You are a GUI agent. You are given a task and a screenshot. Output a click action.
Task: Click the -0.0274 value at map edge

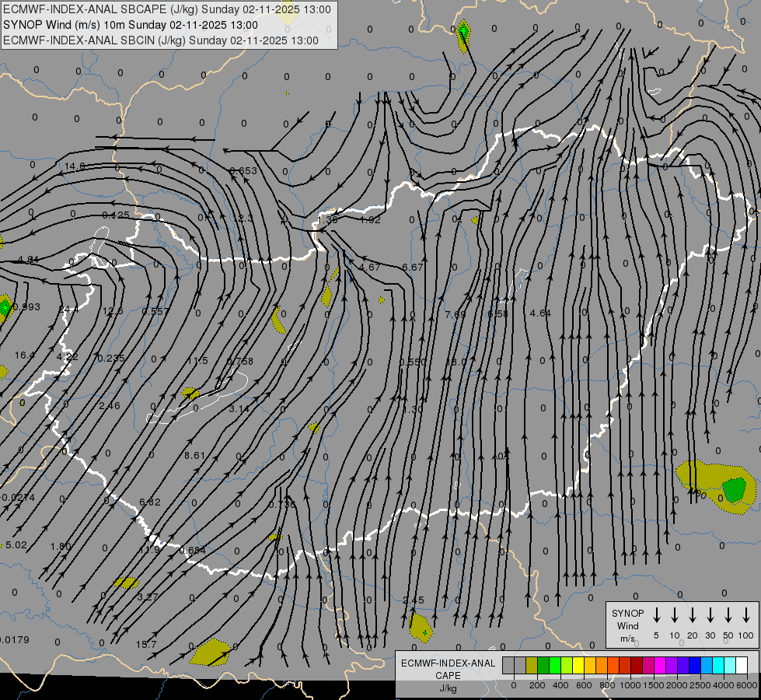coord(17,498)
